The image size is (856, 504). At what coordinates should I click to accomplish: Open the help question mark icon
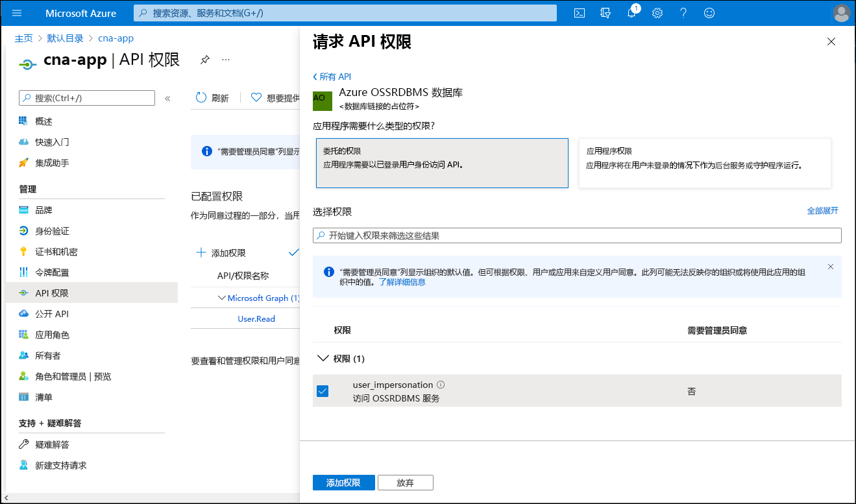point(683,13)
